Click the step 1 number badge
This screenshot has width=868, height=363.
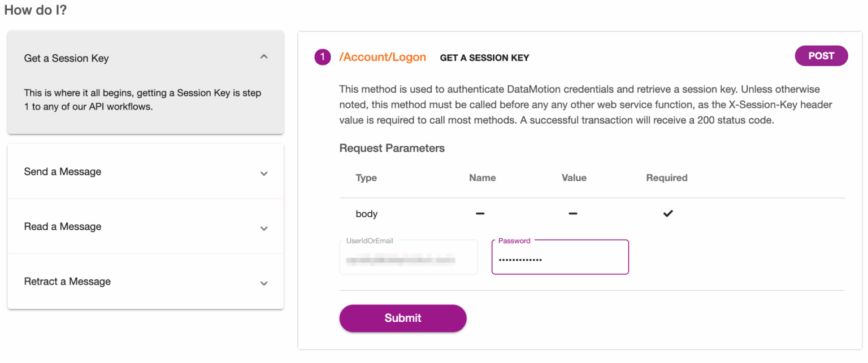323,57
